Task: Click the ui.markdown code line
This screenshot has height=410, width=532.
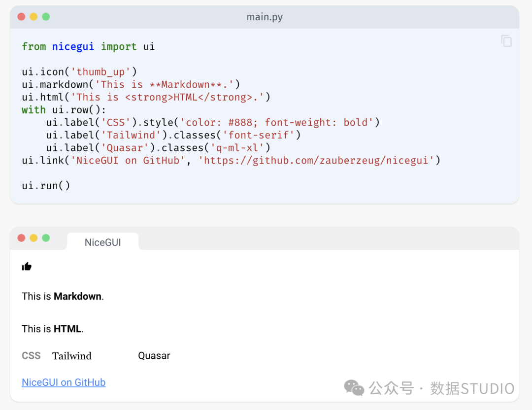Action: (131, 84)
